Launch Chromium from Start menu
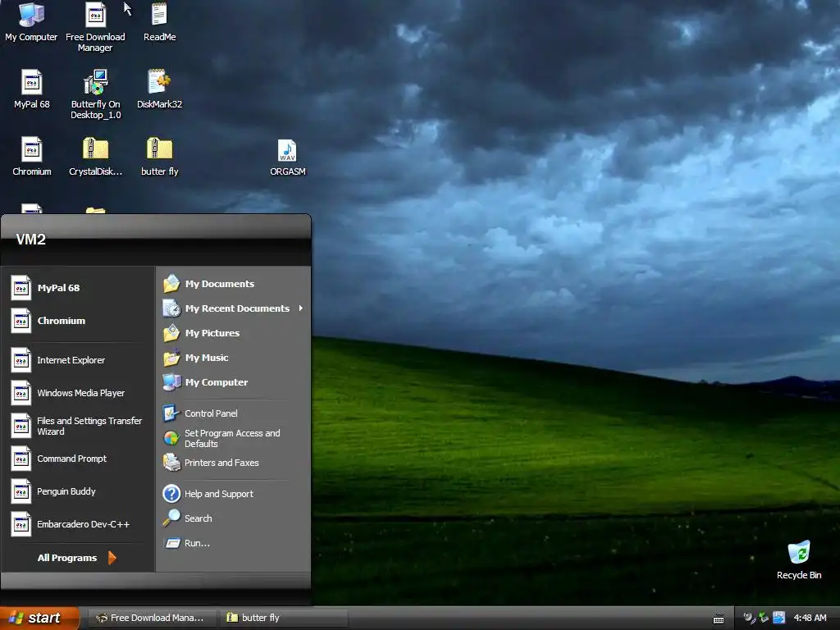This screenshot has height=630, width=840. (78, 321)
